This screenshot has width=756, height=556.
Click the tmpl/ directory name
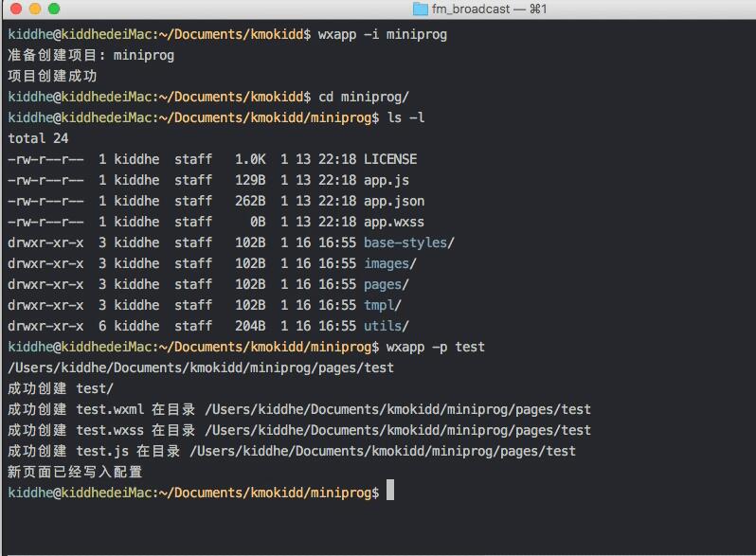pyautogui.click(x=382, y=305)
